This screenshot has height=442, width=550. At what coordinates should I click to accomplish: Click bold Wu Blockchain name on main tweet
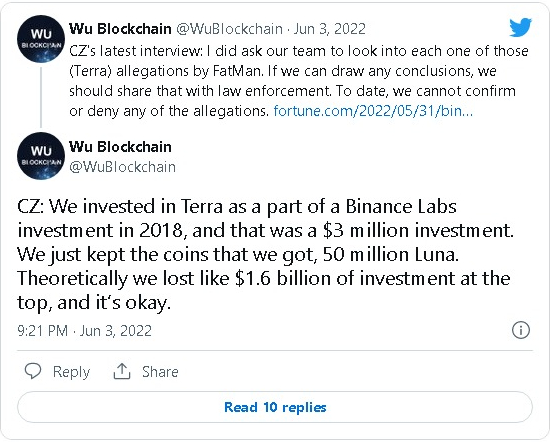[120, 147]
